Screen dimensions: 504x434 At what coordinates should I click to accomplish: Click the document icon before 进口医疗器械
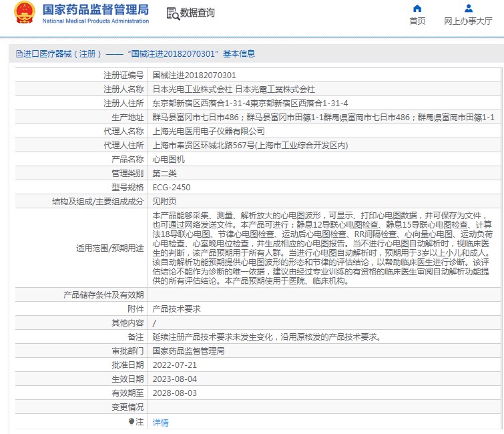pos(19,53)
